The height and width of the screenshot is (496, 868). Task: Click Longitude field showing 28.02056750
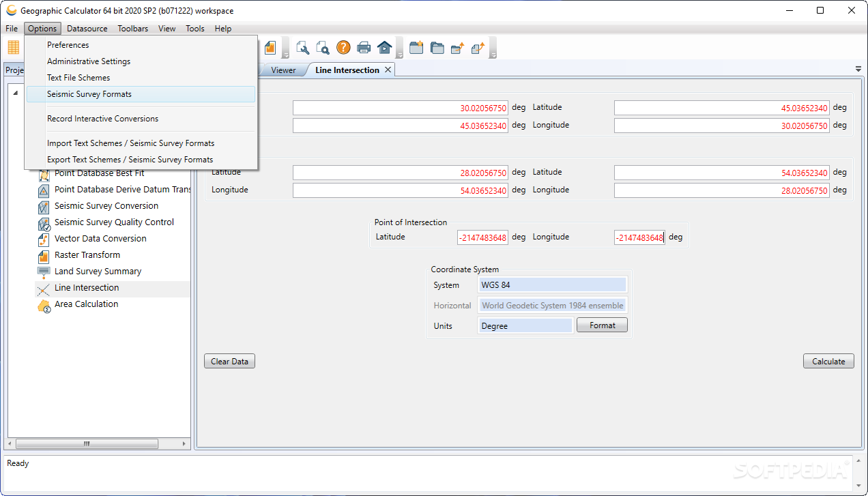click(722, 190)
